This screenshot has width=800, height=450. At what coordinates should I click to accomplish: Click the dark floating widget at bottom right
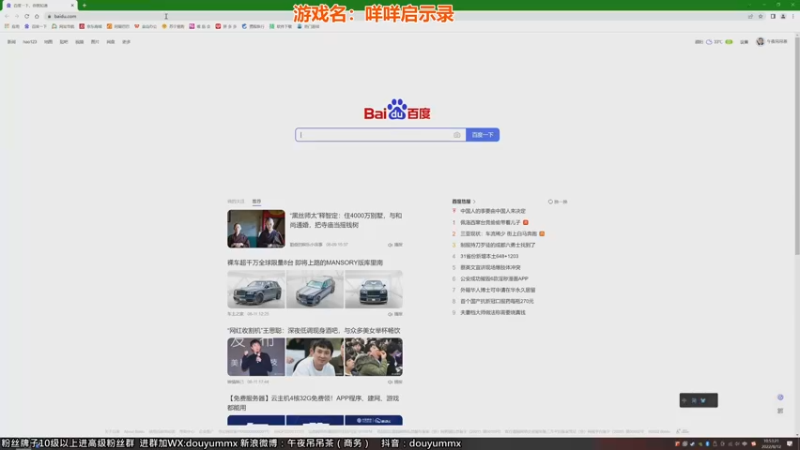click(698, 400)
